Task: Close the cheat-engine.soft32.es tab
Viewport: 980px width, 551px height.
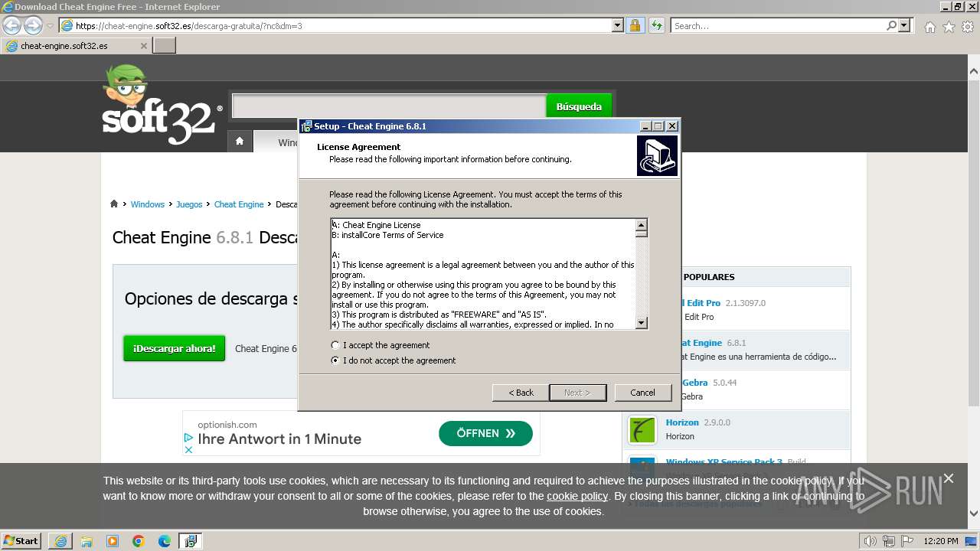Action: tap(143, 46)
